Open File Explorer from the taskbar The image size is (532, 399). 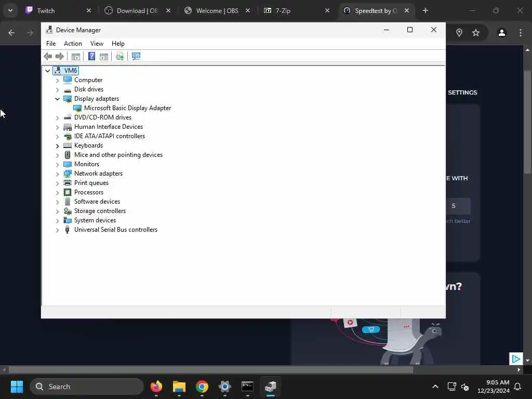click(x=179, y=387)
